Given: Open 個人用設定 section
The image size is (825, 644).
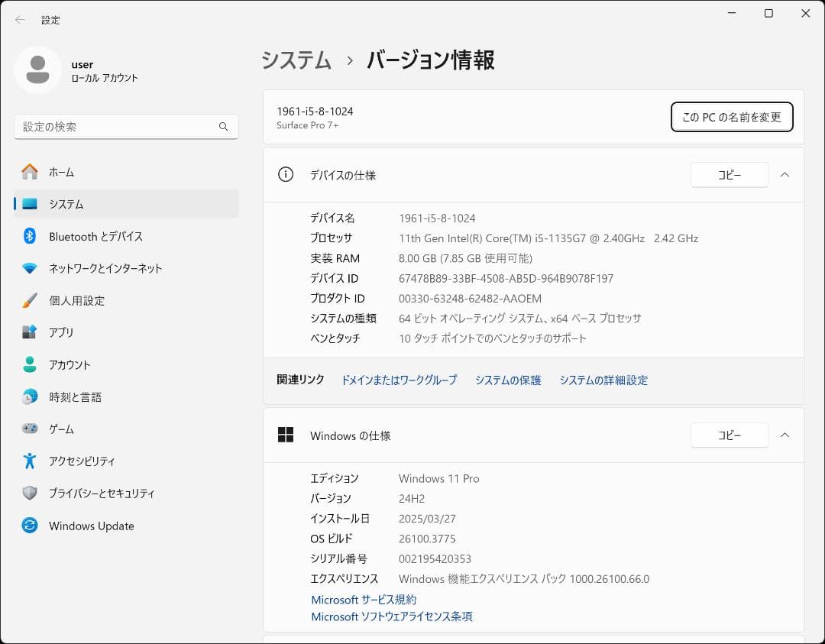Looking at the screenshot, I should tap(76, 300).
